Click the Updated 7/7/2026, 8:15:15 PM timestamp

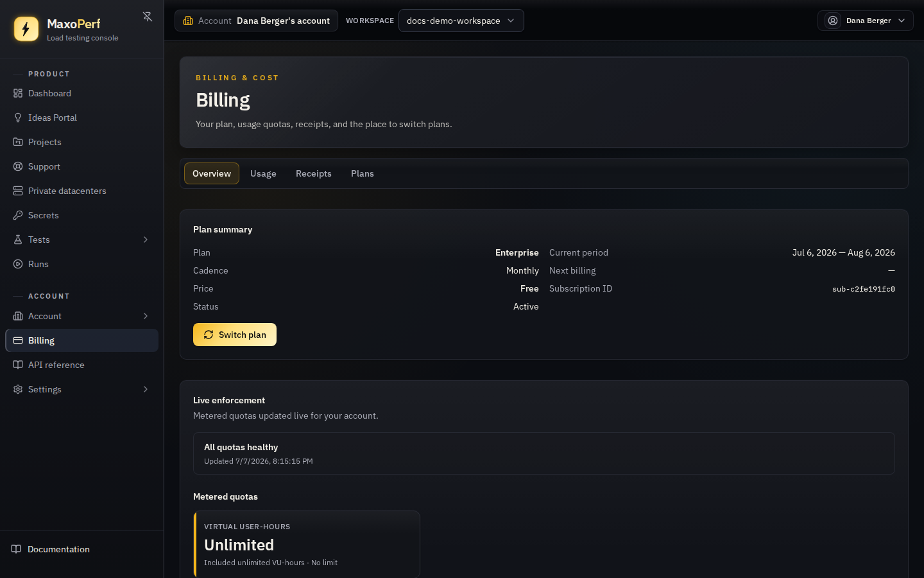[259, 461]
